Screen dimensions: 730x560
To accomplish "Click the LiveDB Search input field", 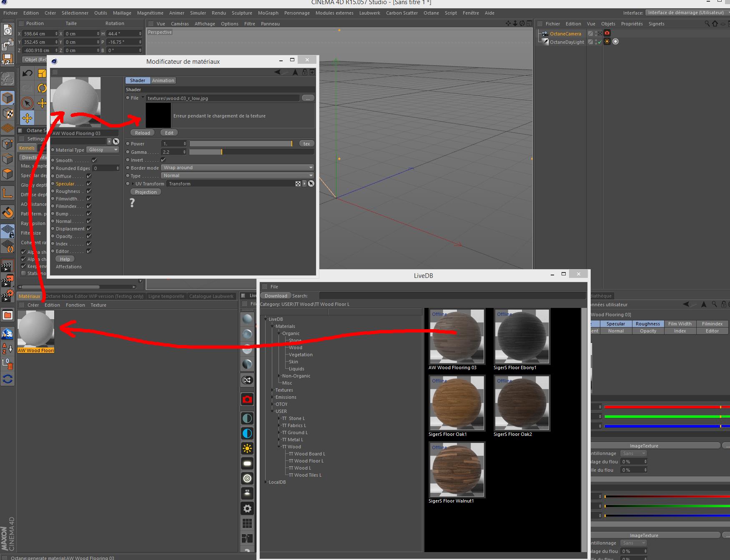I will (452, 296).
